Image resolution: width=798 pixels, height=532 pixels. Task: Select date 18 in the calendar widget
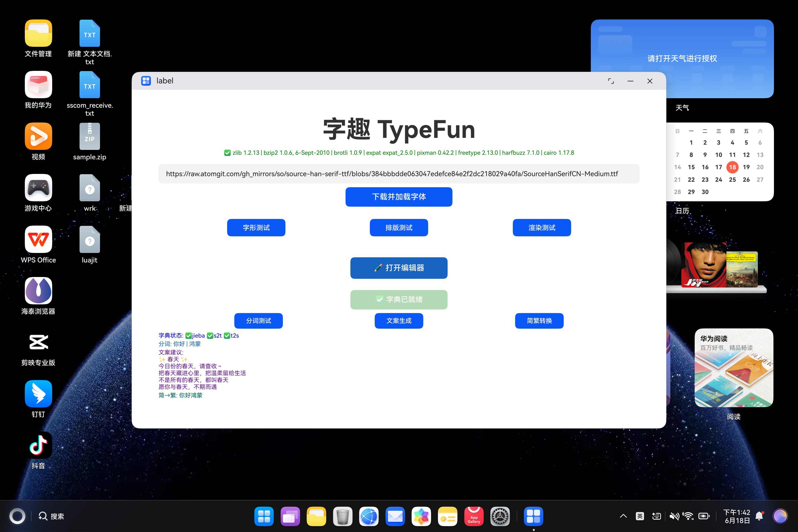point(733,167)
